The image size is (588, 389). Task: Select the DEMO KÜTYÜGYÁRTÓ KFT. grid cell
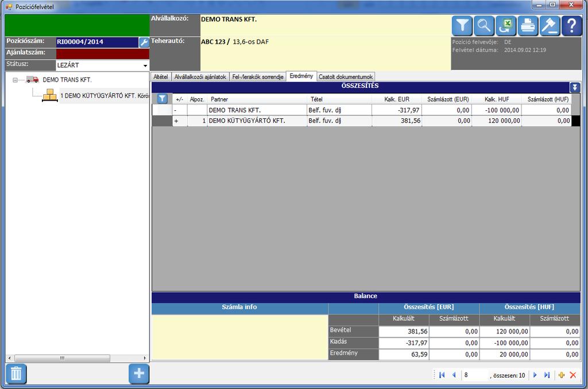click(257, 121)
